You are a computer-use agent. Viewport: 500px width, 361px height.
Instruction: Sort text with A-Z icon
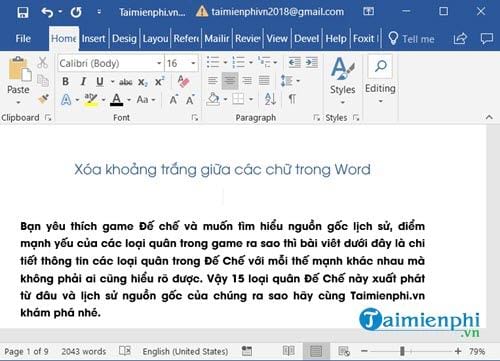pos(270,99)
